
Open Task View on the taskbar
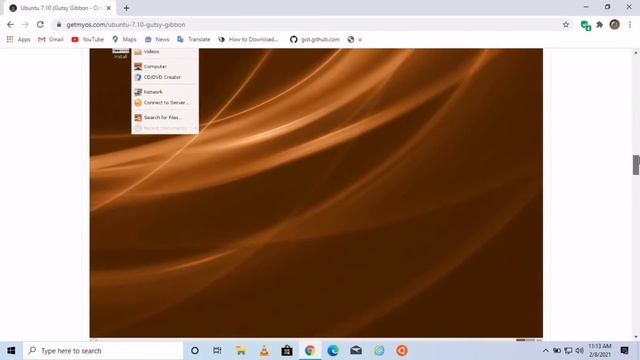(217, 351)
